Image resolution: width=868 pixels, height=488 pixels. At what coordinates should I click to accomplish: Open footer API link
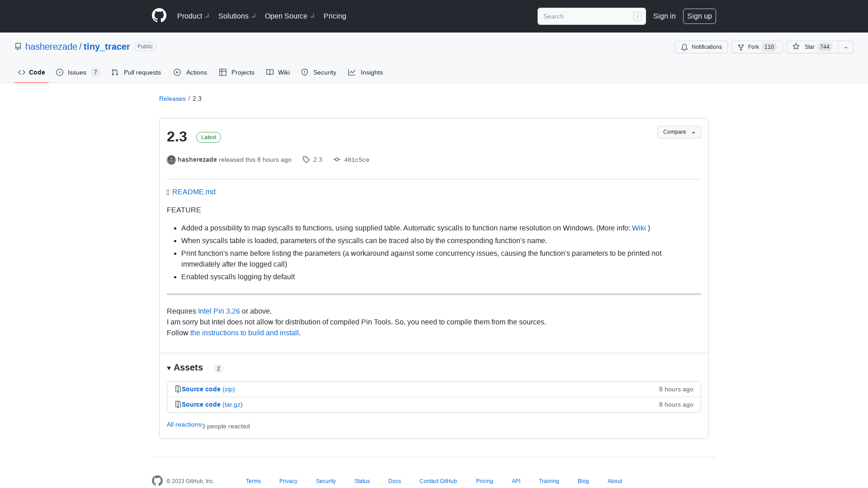516,481
